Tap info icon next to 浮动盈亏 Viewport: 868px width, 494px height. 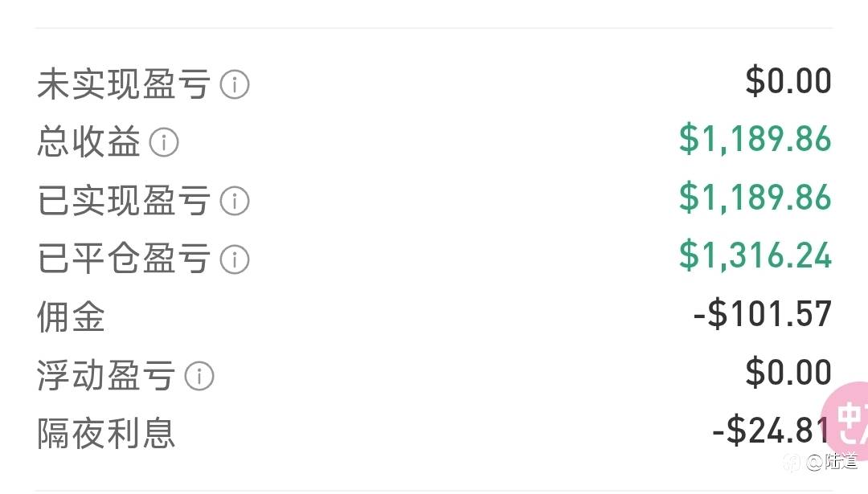tap(199, 375)
